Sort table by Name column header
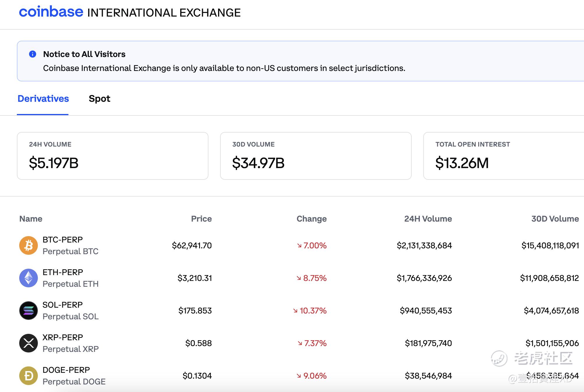The height and width of the screenshot is (392, 584). (x=31, y=219)
